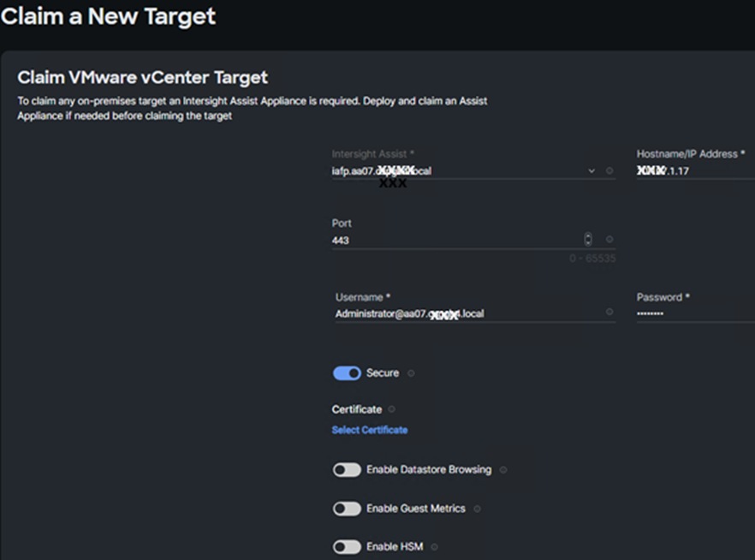Click info icon beside Intersight Assist field
This screenshot has height=560, width=755.
(609, 171)
